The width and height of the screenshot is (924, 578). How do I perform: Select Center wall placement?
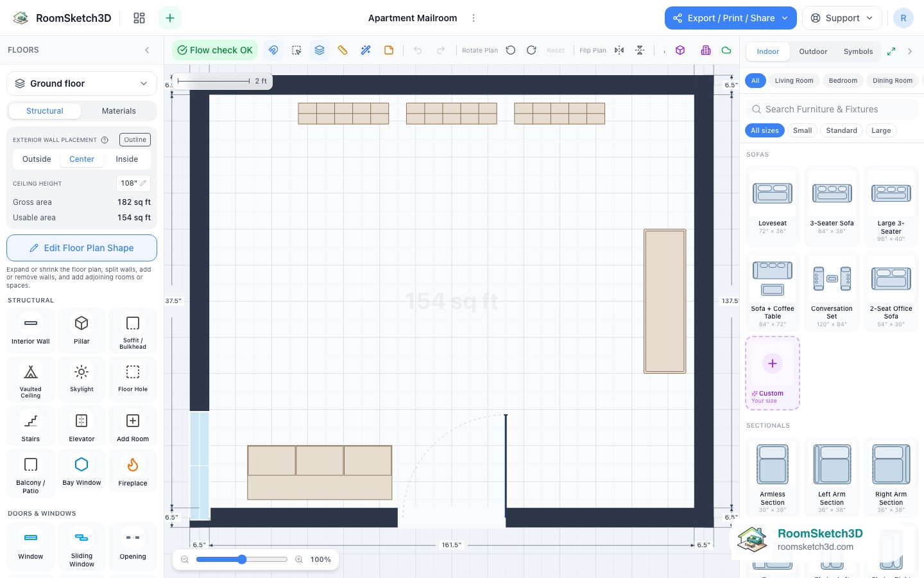(x=81, y=159)
